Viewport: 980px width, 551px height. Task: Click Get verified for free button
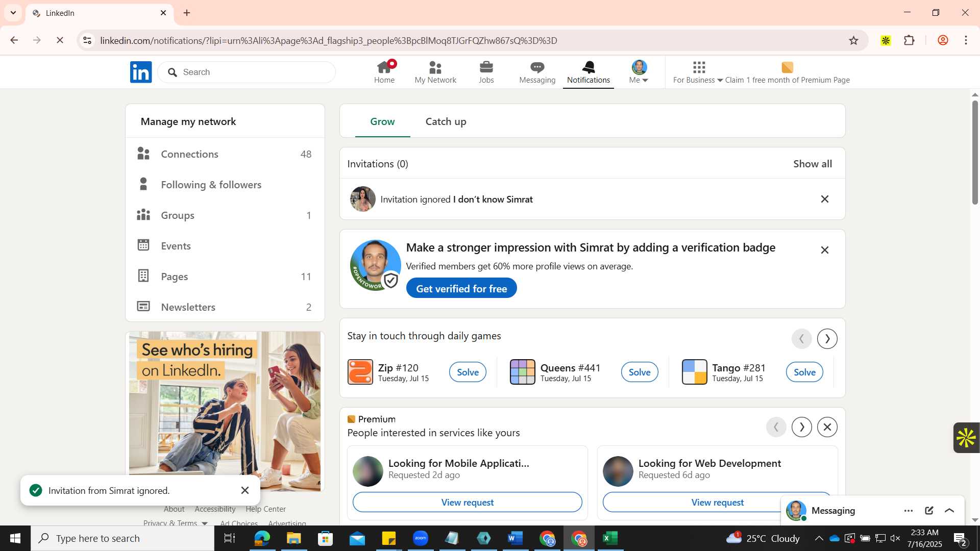click(461, 288)
